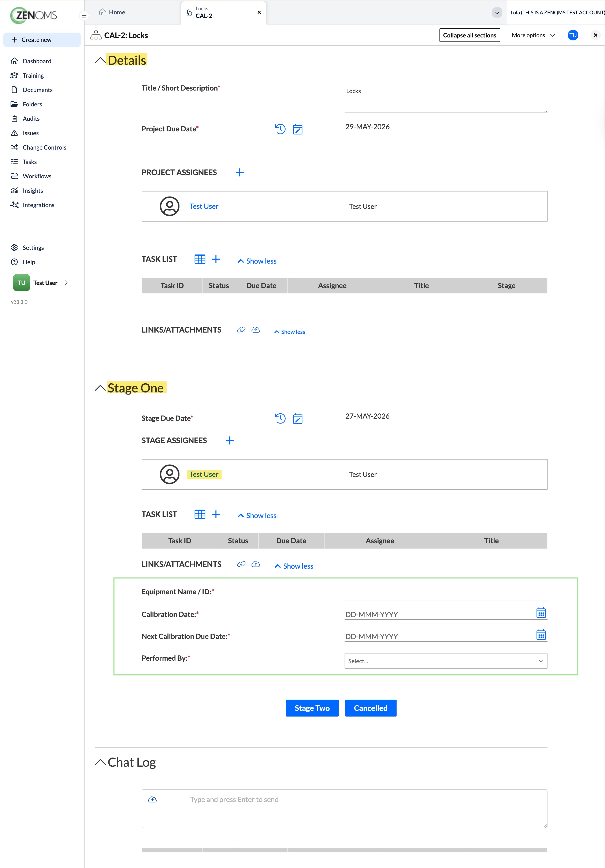Image resolution: width=605 pixels, height=868 pixels.
Task: Open Test User link under Project Assignees
Action: point(204,206)
